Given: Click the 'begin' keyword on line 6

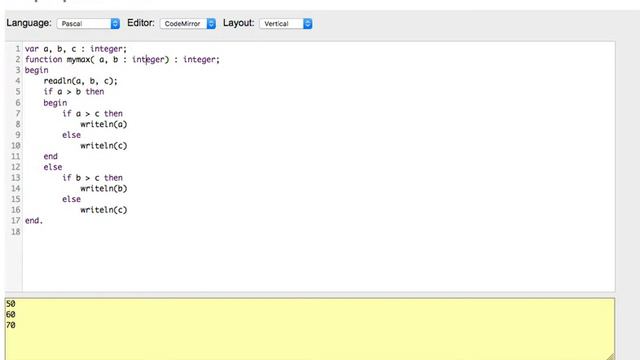Looking at the screenshot, I should pos(55,103).
